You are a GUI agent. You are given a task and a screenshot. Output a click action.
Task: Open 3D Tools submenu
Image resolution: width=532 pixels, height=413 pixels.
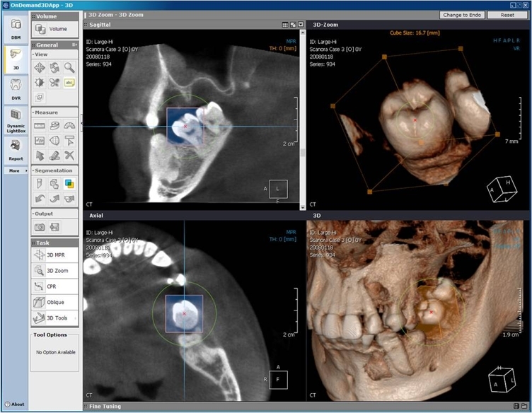click(x=54, y=318)
